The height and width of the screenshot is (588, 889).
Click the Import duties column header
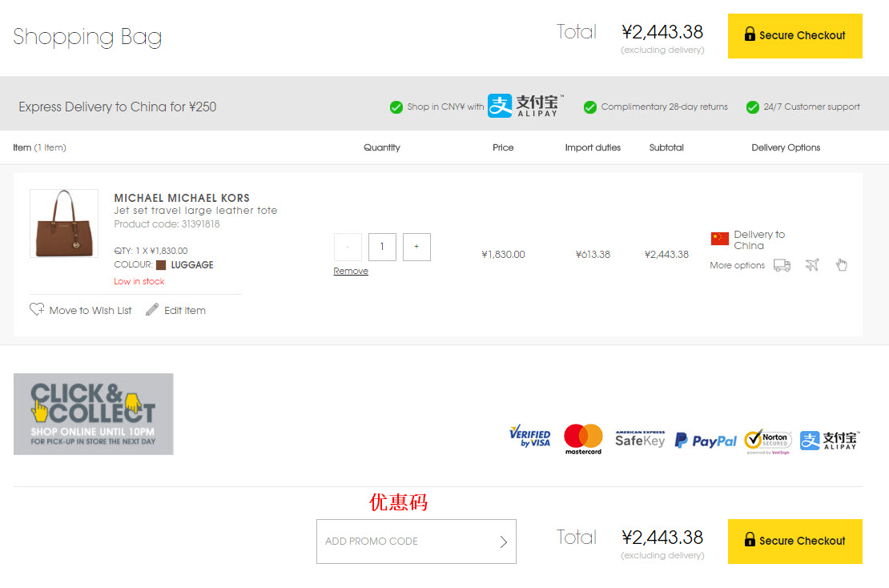[593, 147]
